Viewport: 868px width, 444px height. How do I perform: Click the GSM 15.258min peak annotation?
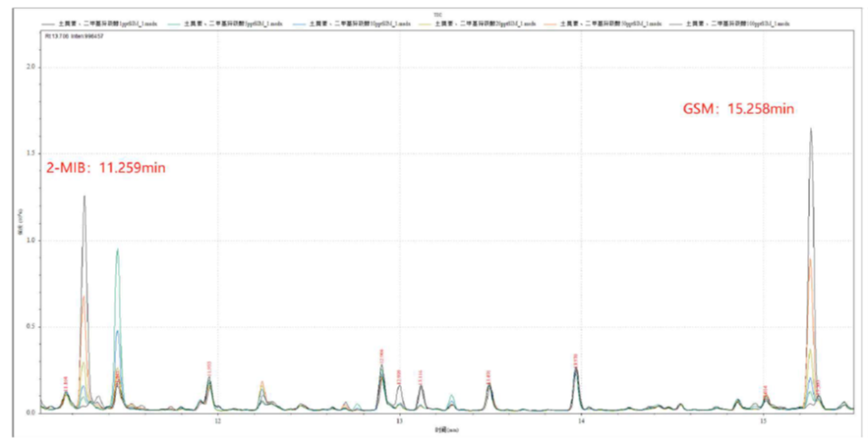pyautogui.click(x=738, y=109)
